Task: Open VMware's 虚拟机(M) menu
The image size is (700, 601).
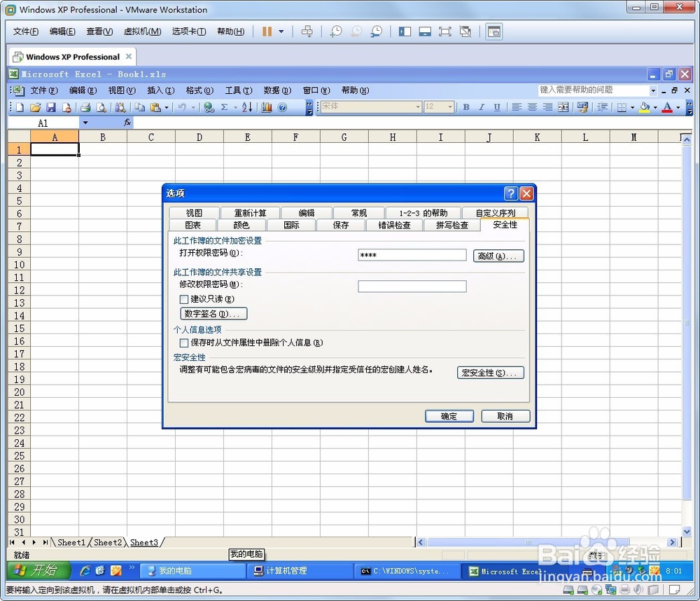Action: (142, 32)
